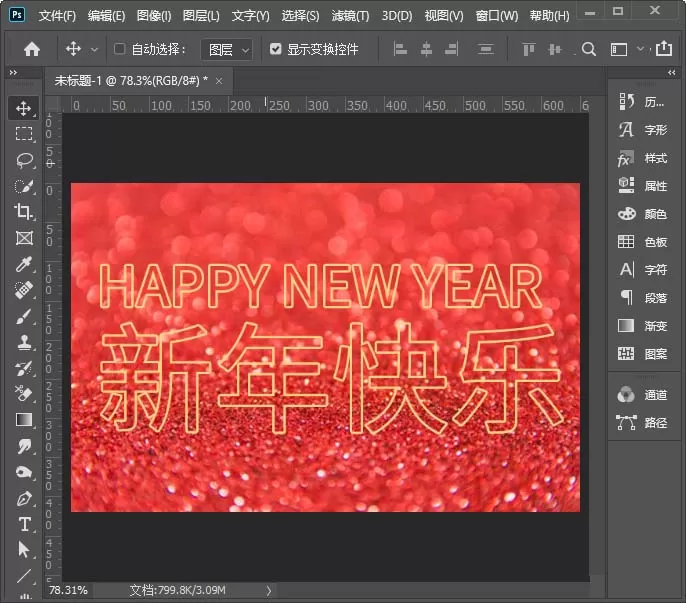Expand status bar info arrow
The width and height of the screenshot is (686, 603).
[x=269, y=591]
